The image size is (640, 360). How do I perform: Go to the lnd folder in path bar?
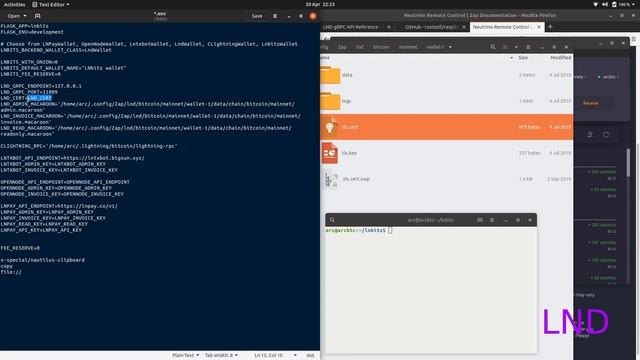pyautogui.click(x=360, y=47)
